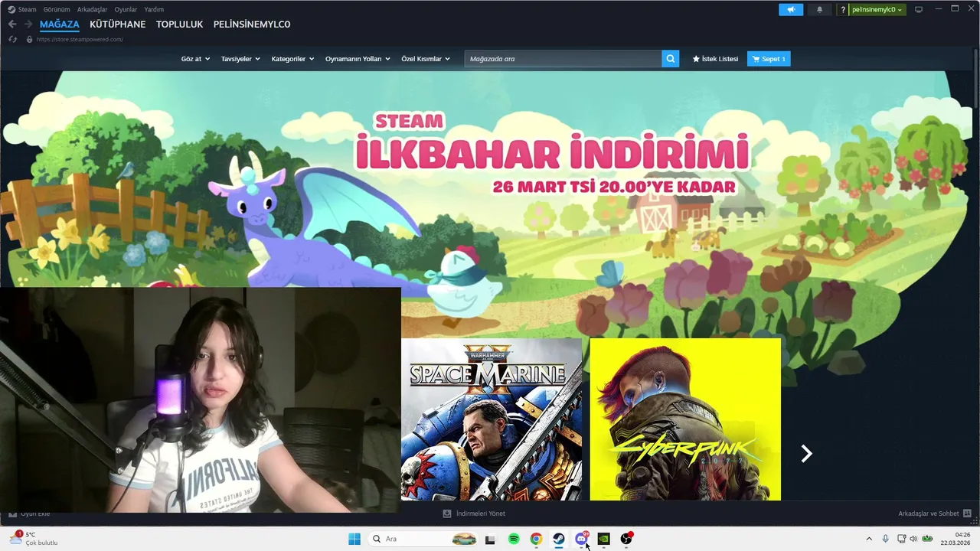Open Google Chrome from taskbar
This screenshot has height=551, width=980.
click(x=536, y=539)
